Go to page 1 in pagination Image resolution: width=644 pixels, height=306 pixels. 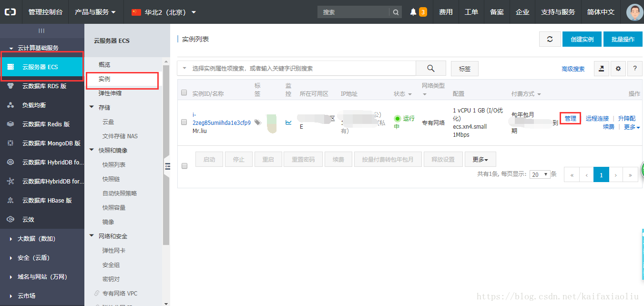click(601, 174)
